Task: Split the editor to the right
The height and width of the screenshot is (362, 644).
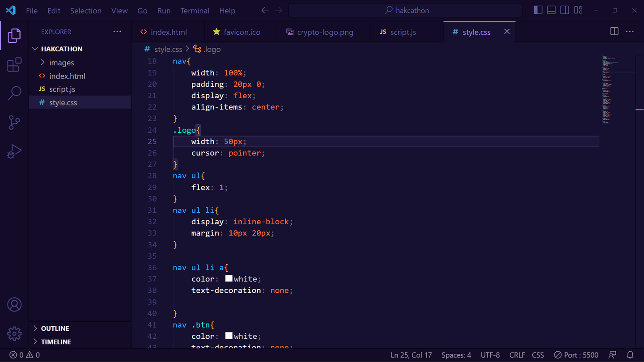Action: [x=614, y=31]
